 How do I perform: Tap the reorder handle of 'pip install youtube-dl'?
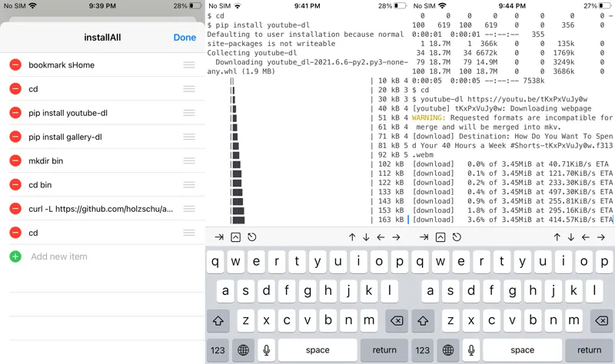coord(189,113)
